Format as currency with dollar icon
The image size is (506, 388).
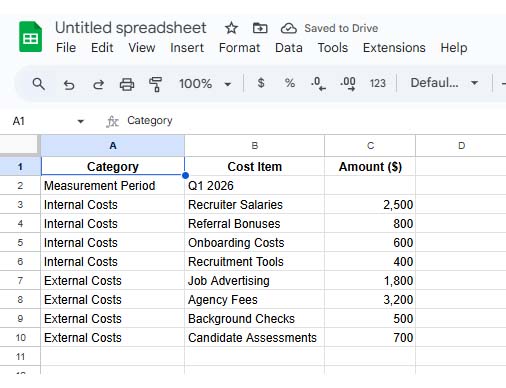[x=261, y=83]
